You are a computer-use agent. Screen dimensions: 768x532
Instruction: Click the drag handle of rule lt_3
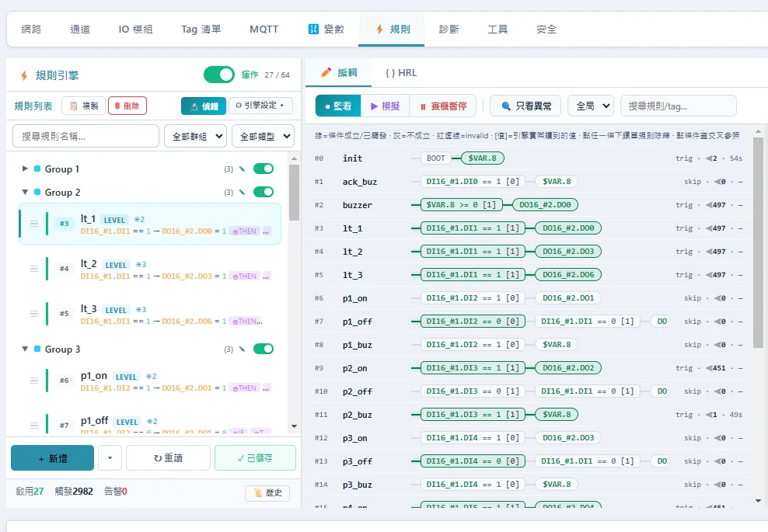coord(33,314)
